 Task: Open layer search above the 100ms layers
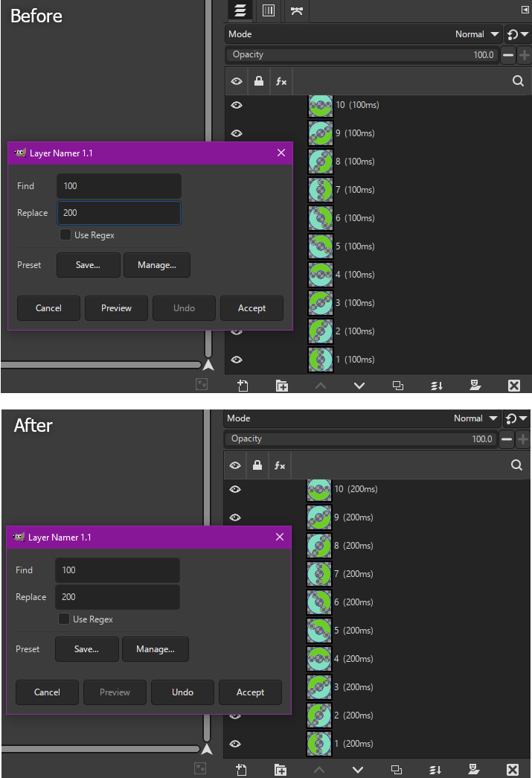coord(518,81)
